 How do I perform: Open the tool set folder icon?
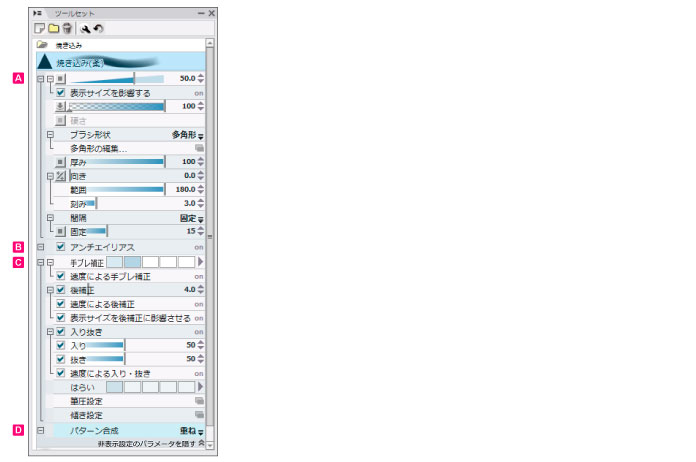(53, 29)
